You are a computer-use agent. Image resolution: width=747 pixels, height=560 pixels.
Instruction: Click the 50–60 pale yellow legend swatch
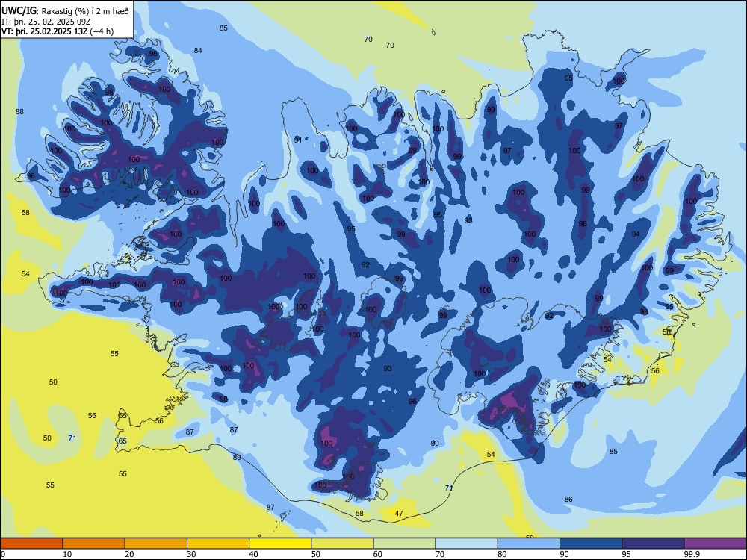[342, 544]
